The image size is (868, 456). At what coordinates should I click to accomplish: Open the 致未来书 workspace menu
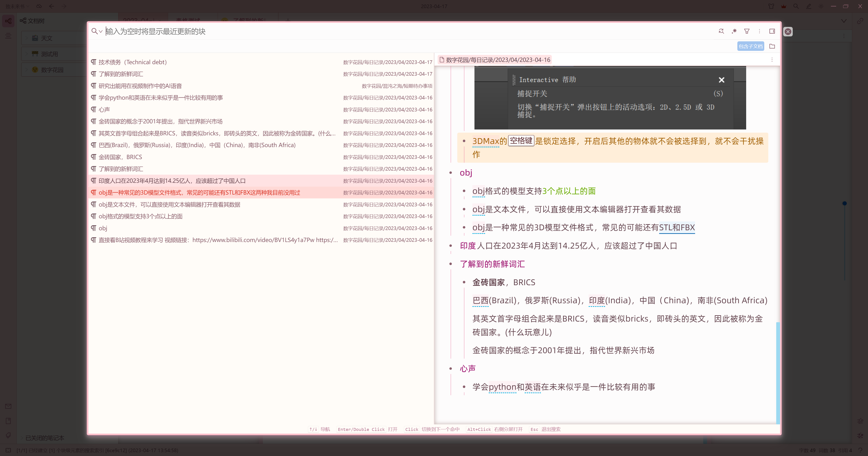15,6
